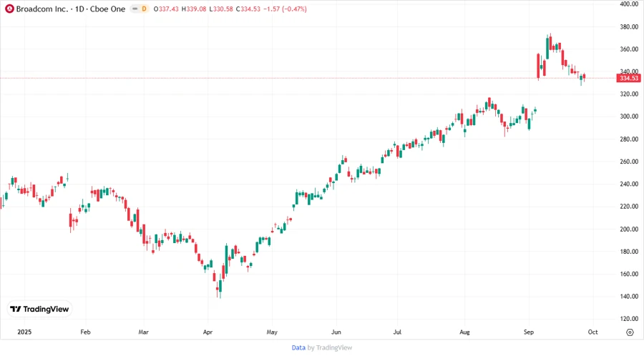Image resolution: width=644 pixels, height=356 pixels.
Task: Click the Feb time axis label
Action: coord(85,332)
